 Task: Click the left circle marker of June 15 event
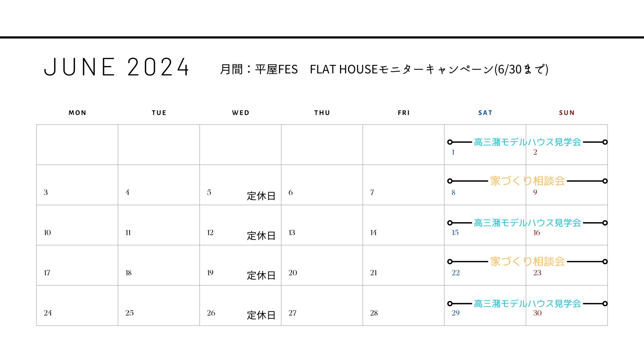click(450, 223)
